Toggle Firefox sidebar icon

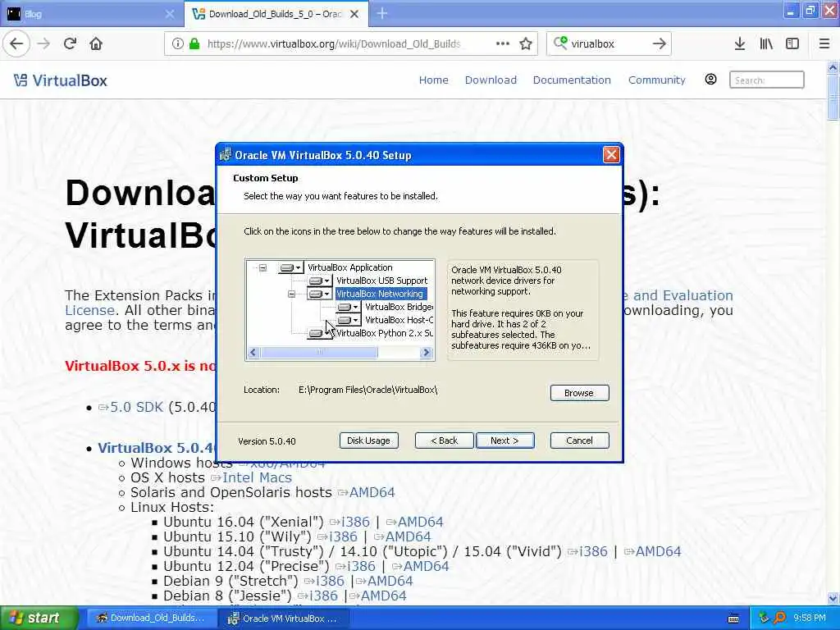coord(792,44)
